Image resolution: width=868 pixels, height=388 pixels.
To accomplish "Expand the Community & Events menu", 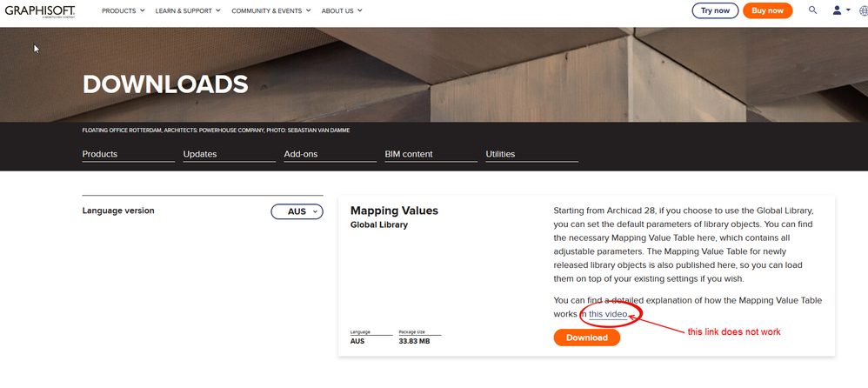I will 271,10.
